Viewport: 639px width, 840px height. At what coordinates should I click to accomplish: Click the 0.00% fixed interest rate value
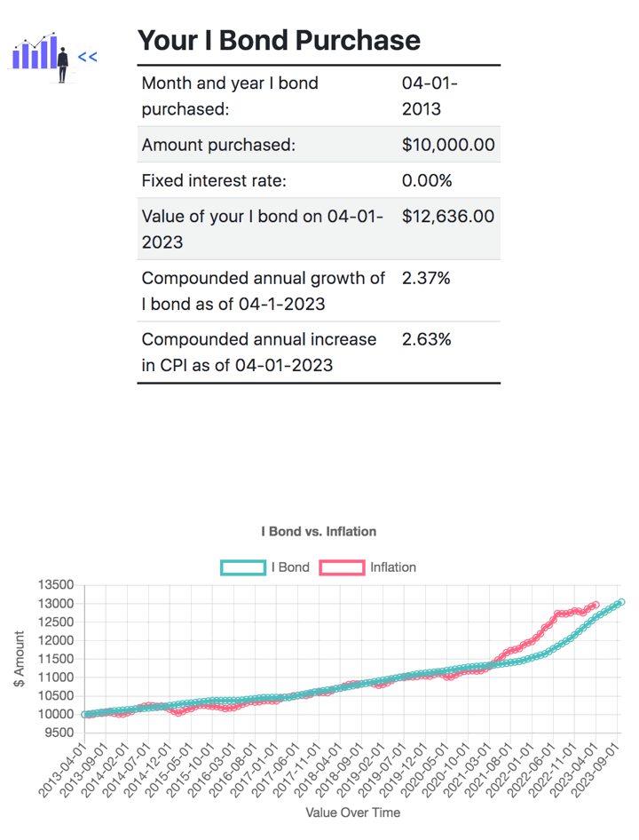pos(427,180)
